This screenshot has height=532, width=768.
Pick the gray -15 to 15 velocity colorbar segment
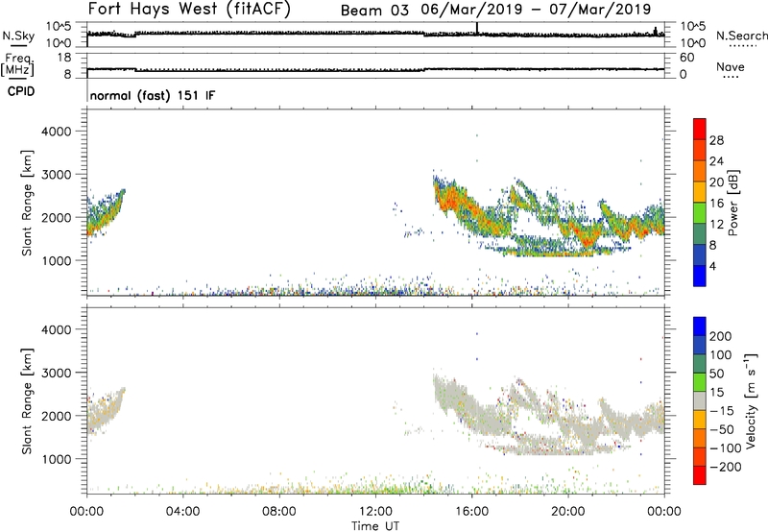[x=700, y=400]
